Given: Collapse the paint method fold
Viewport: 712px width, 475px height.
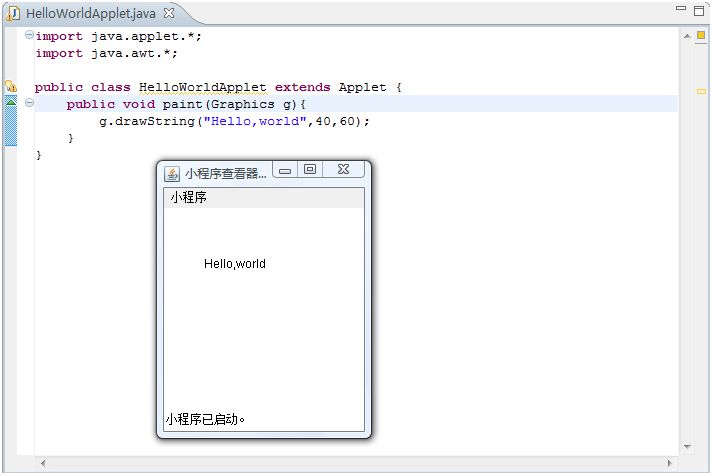Looking at the screenshot, I should pos(29,103).
